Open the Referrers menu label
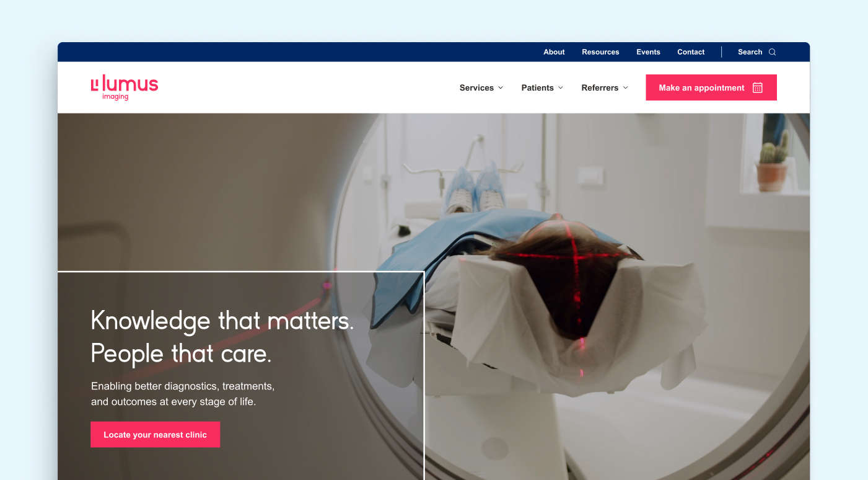The height and width of the screenshot is (480, 868). point(600,87)
